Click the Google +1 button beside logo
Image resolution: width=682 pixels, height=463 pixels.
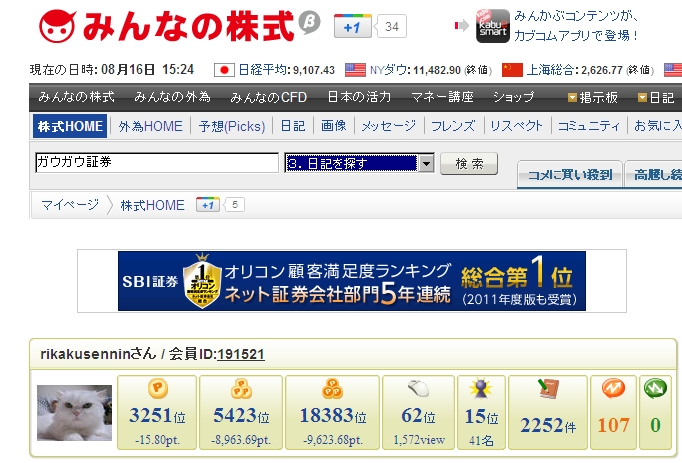click(x=353, y=27)
